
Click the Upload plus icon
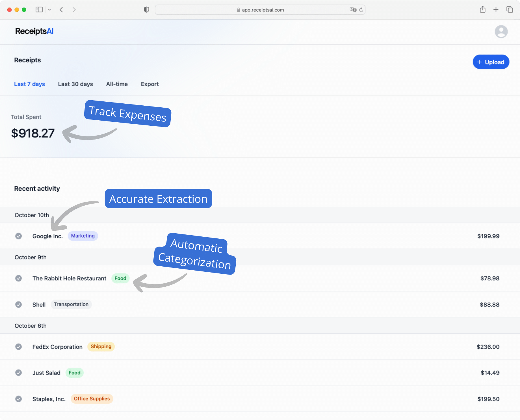tap(480, 62)
